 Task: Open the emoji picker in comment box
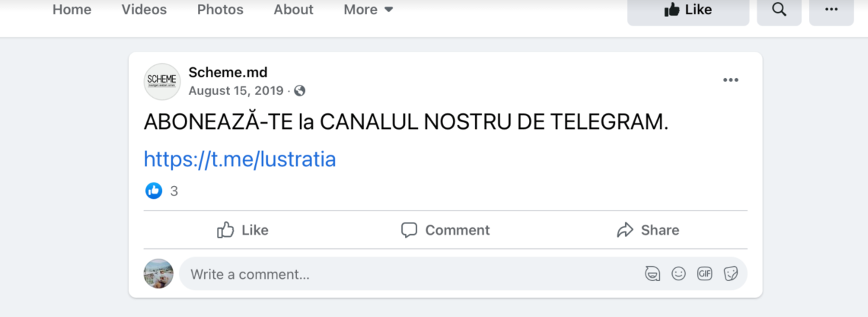pyautogui.click(x=679, y=274)
